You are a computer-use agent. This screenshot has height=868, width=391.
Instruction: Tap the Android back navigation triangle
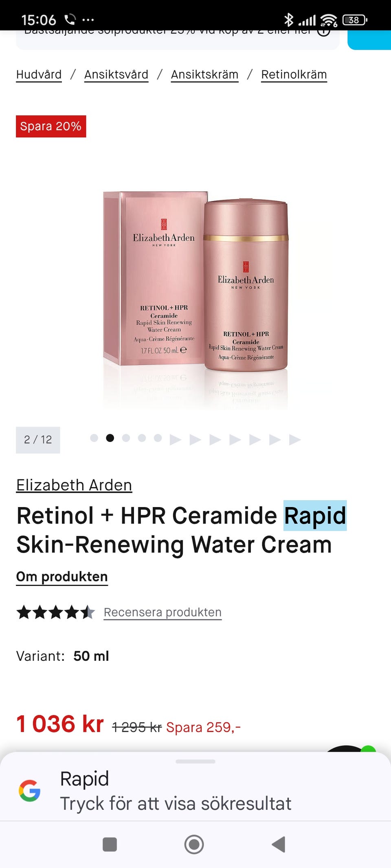[x=279, y=844]
